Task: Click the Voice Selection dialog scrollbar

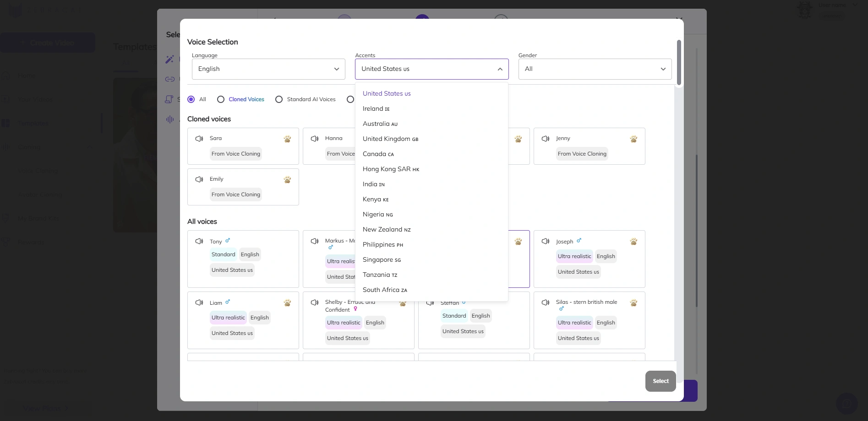Action: pos(679,63)
